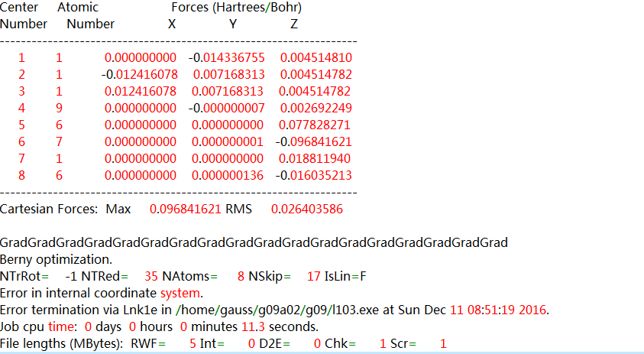Screen dimensions: 644x354
Task: Click the l103.exe file path text
Action: click(277, 310)
